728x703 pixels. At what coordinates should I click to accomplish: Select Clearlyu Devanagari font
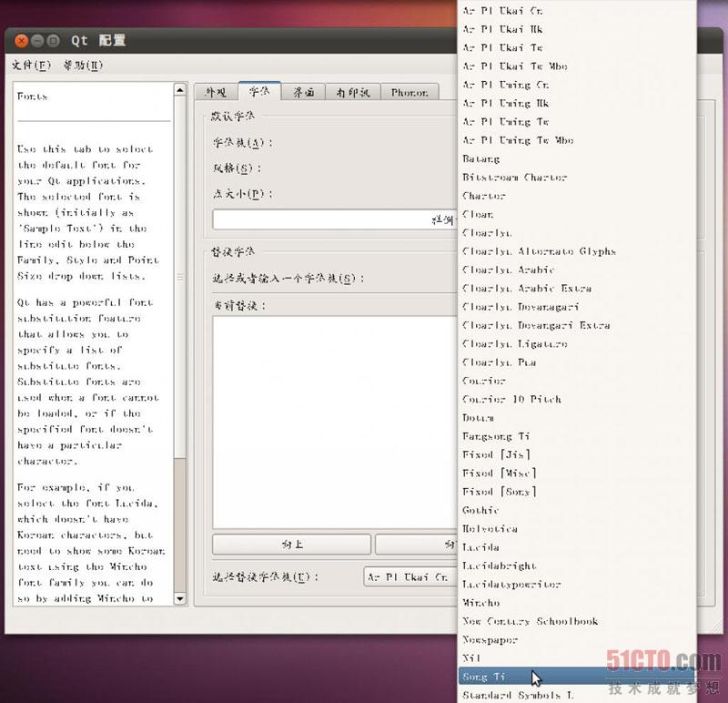tap(577, 307)
